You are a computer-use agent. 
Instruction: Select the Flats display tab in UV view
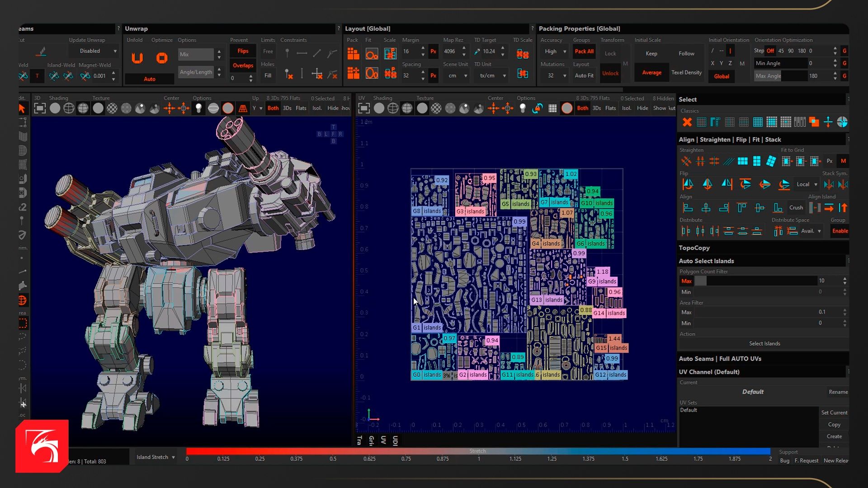pos(610,108)
